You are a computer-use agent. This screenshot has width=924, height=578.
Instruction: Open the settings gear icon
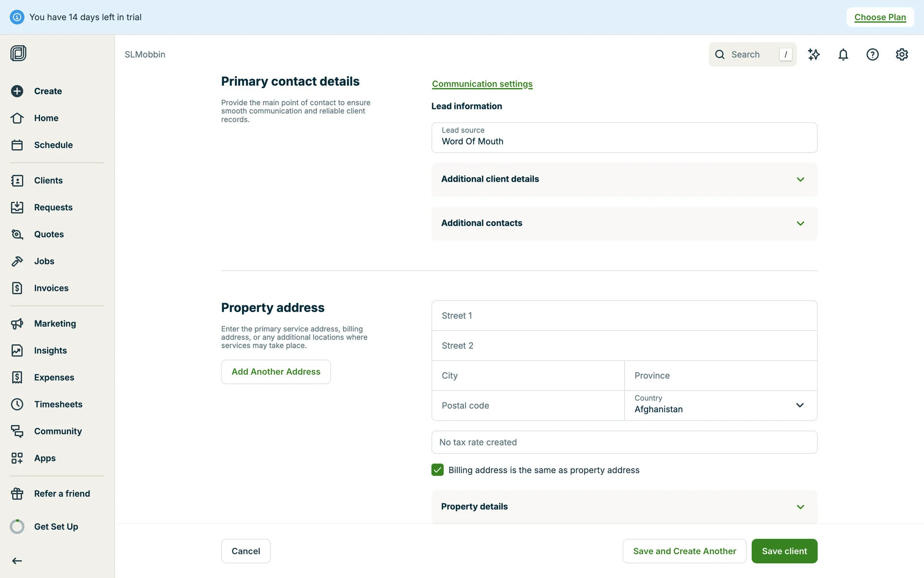[x=901, y=54]
